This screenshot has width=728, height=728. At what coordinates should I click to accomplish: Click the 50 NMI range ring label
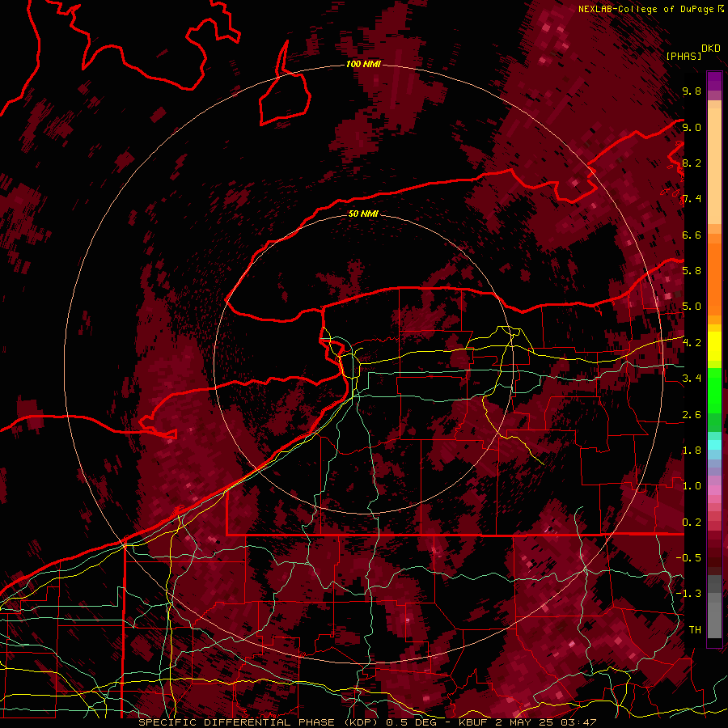pyautogui.click(x=363, y=214)
